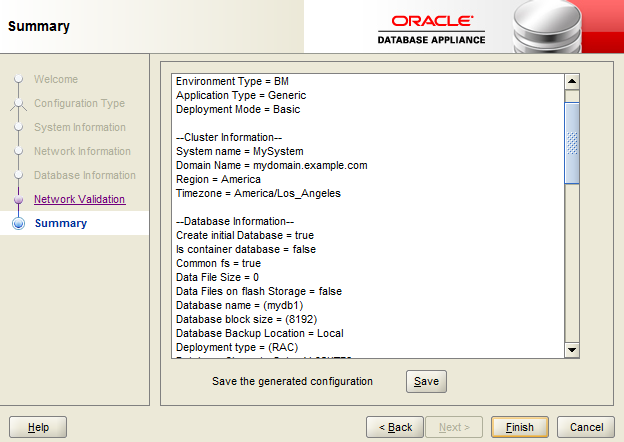The image size is (624, 442).
Task: Click the summary scrollbar down arrow
Action: click(572, 350)
